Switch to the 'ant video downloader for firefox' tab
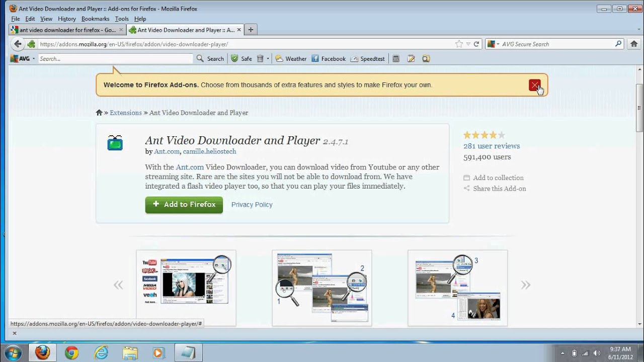Viewport: 644px width, 362px height. pyautogui.click(x=67, y=30)
